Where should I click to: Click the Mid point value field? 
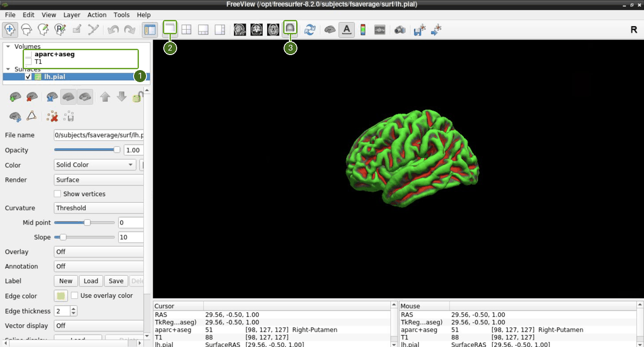pyautogui.click(x=131, y=222)
